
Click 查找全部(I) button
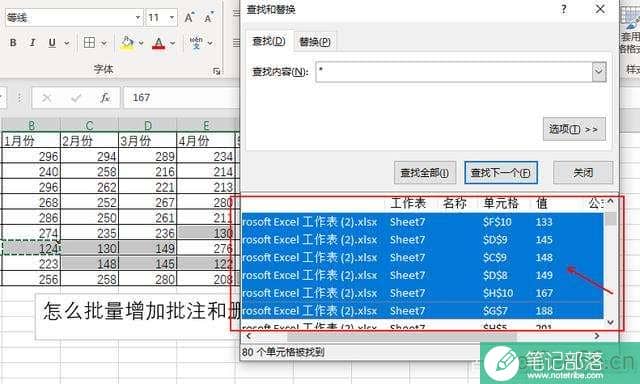coord(425,173)
